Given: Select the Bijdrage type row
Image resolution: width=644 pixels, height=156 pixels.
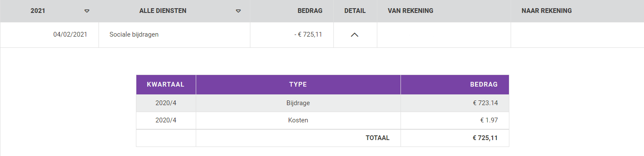Looking at the screenshot, I should [x=323, y=103].
